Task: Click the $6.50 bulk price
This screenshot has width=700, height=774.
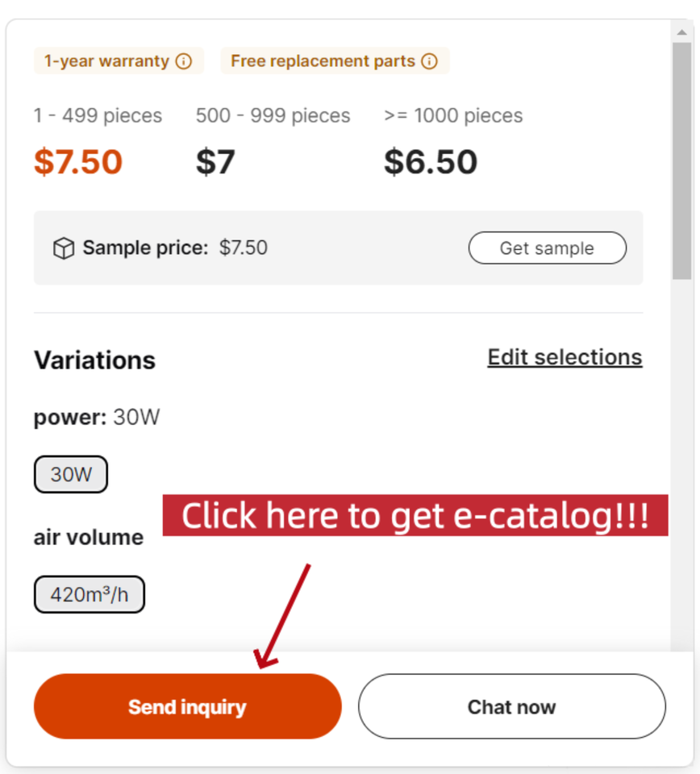Action: 431,162
